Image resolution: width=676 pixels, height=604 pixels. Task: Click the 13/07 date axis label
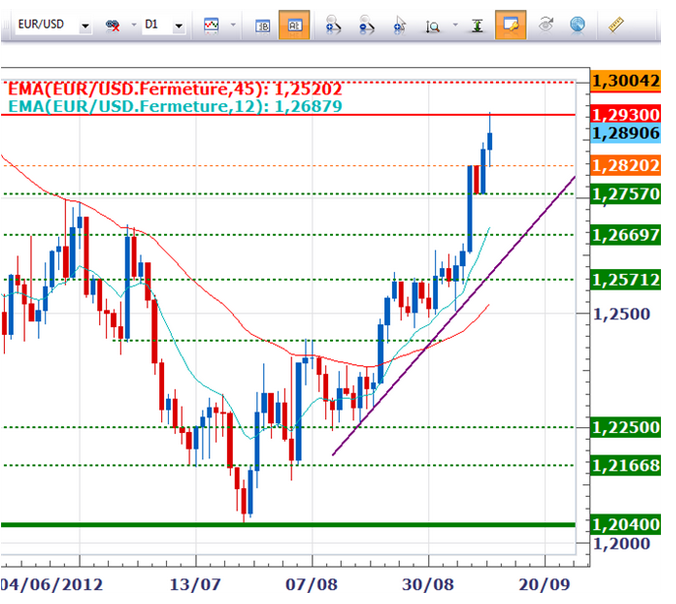coord(195,585)
